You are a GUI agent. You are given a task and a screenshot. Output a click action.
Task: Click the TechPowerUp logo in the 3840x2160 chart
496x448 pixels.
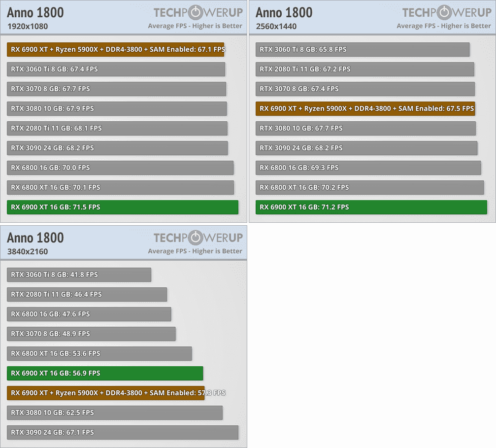pos(198,238)
